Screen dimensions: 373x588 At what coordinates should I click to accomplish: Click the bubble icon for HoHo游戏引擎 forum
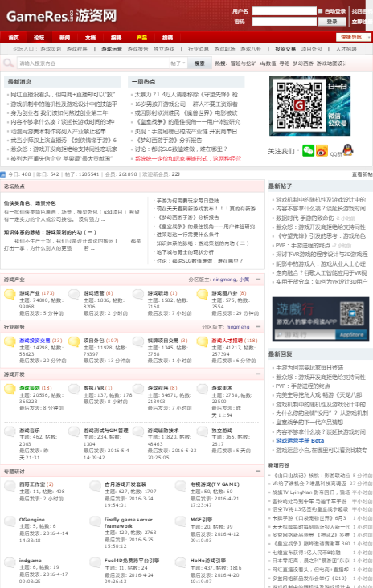[x=181, y=561]
